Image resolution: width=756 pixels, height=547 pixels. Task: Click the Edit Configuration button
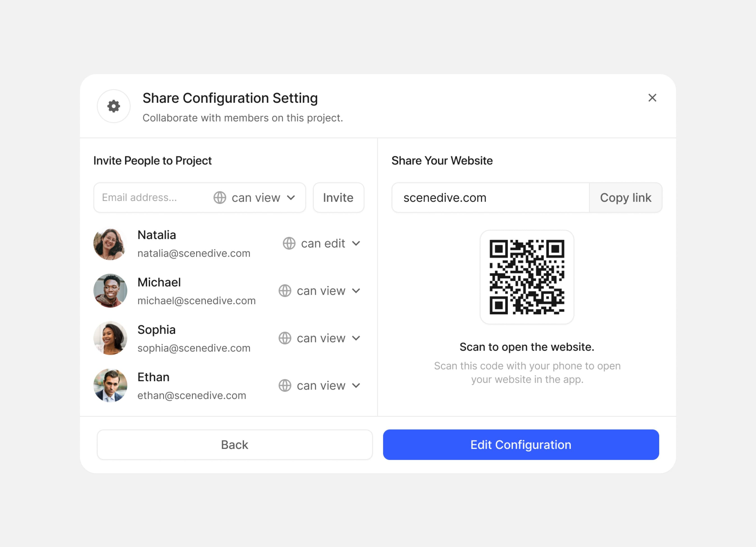point(521,445)
